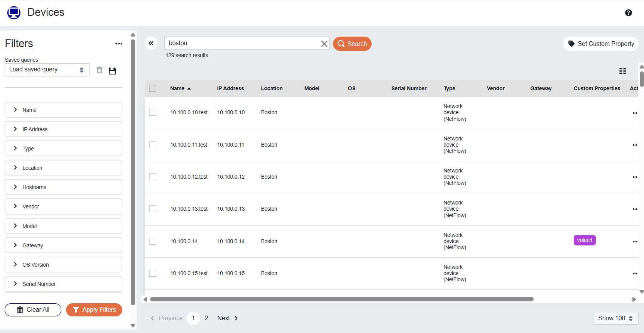This screenshot has height=333, width=644.
Task: Clear the boston search text
Action: 324,44
